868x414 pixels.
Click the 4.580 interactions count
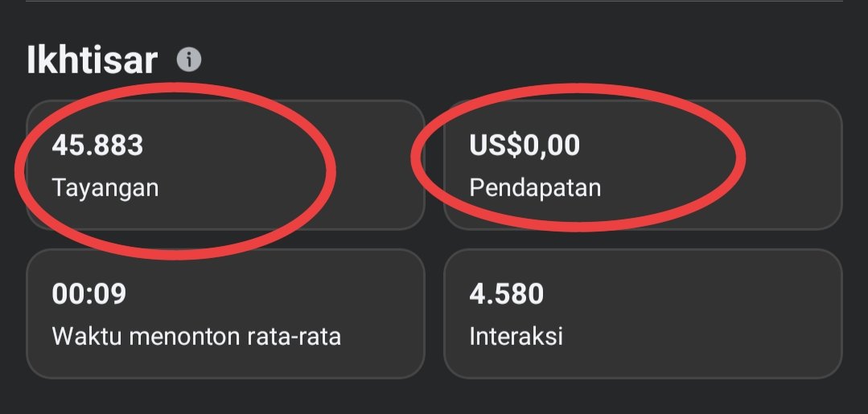click(507, 294)
